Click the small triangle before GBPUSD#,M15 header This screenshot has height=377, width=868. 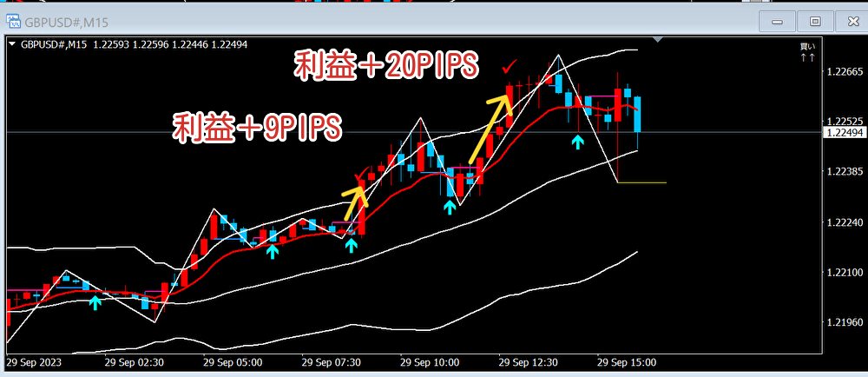12,45
